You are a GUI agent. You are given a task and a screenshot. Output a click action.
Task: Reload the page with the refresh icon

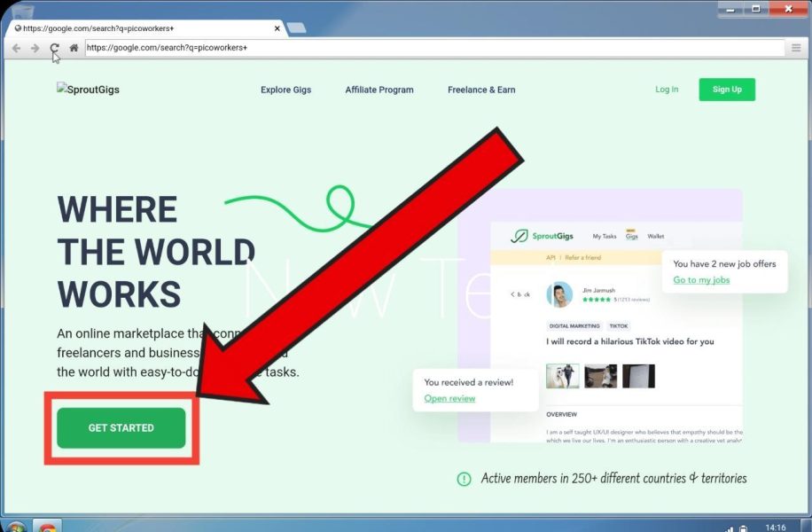coord(54,48)
